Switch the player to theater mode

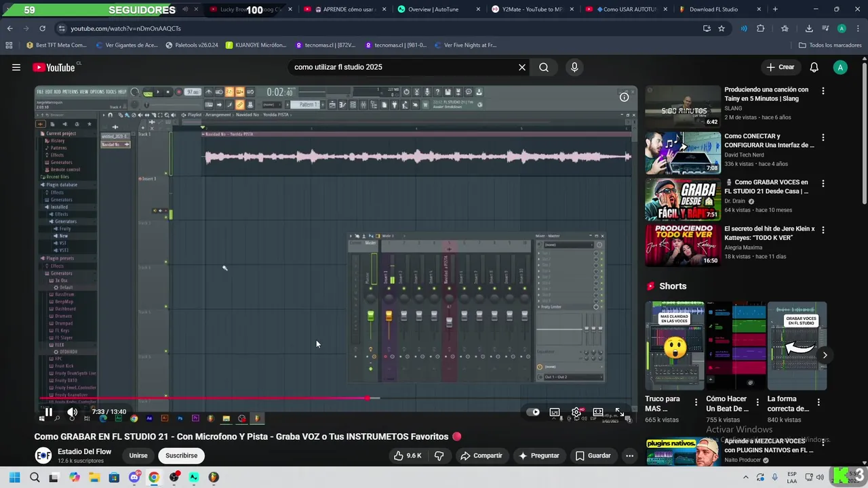point(597,412)
